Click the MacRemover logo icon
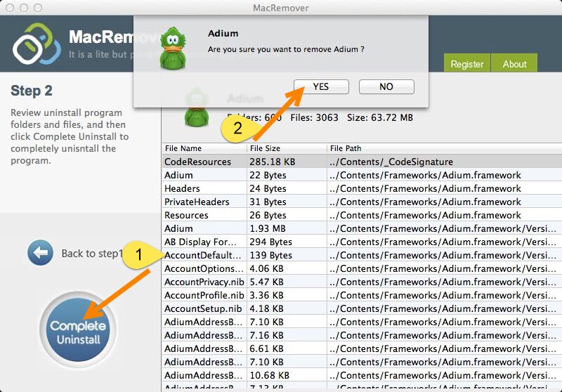This screenshot has width=562, height=392. tap(37, 44)
